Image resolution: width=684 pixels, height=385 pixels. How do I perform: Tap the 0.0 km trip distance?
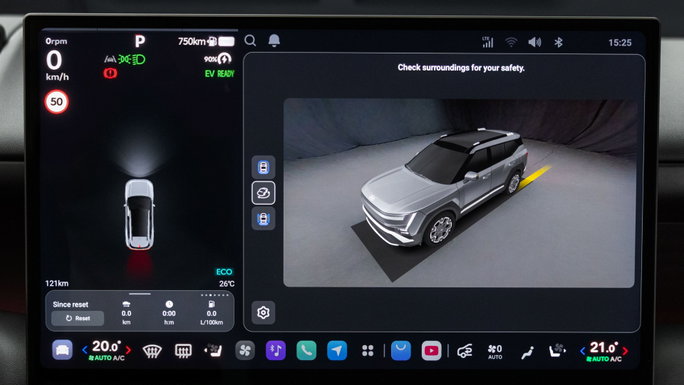click(126, 313)
